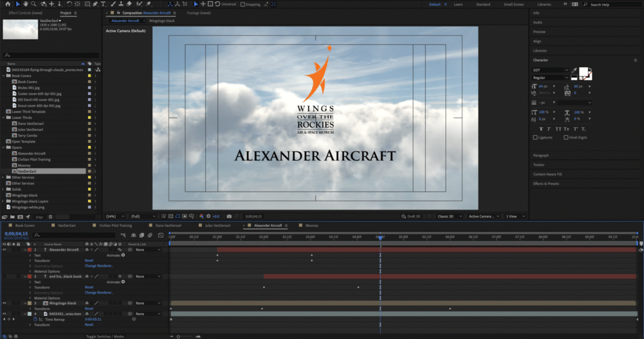This screenshot has width=644, height=339.
Task: Enable the Snapping checkbox
Action: pyautogui.click(x=243, y=4)
